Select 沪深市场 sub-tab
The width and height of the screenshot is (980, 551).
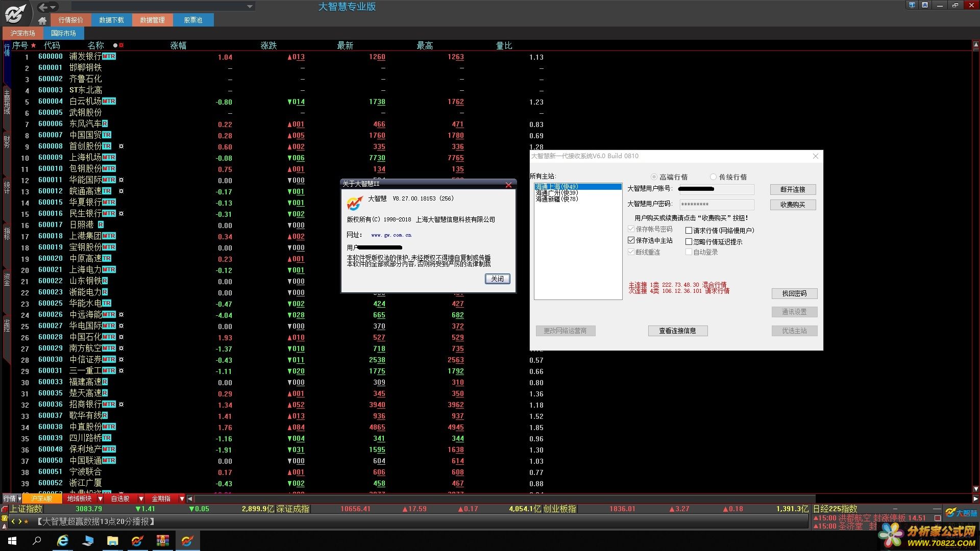[23, 33]
